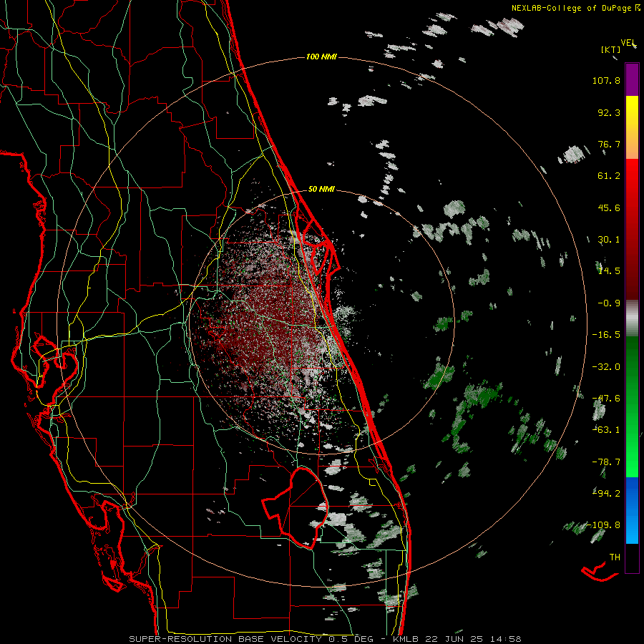Click the purple segment of the color scale
This screenshot has width=644, height=644.
pos(632,79)
